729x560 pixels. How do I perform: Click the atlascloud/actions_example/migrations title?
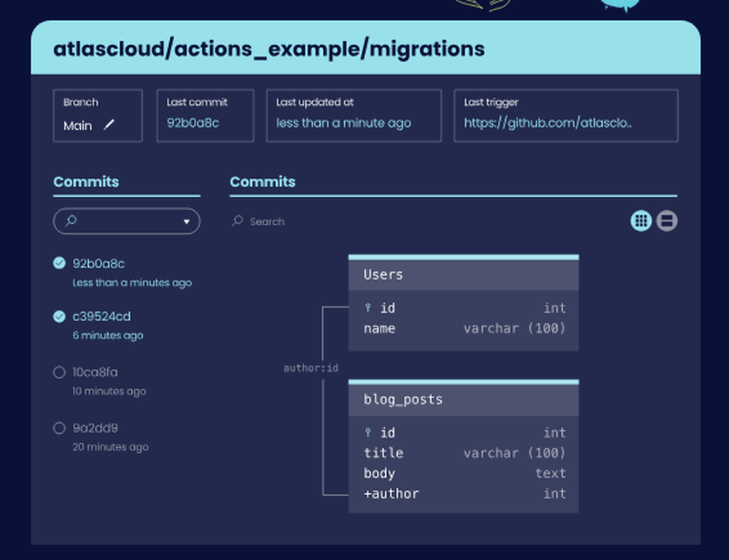tap(269, 49)
